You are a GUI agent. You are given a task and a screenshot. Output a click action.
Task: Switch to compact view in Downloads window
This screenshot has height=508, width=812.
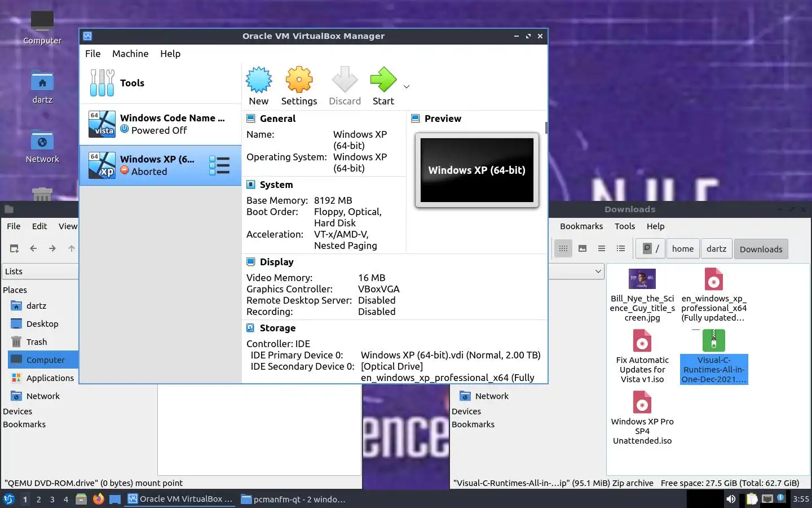tap(602, 248)
